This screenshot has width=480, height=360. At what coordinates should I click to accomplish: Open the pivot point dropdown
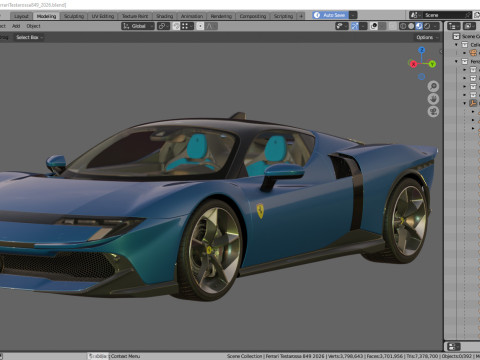coord(163,26)
